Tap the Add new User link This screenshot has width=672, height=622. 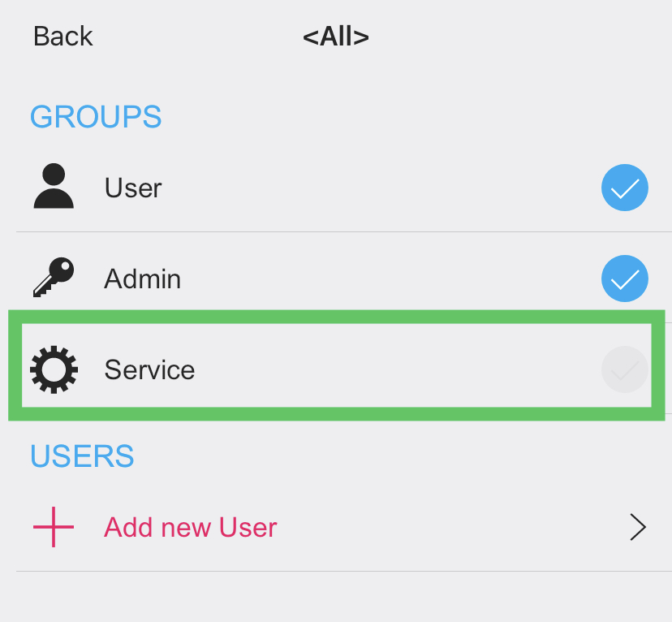[191, 528]
